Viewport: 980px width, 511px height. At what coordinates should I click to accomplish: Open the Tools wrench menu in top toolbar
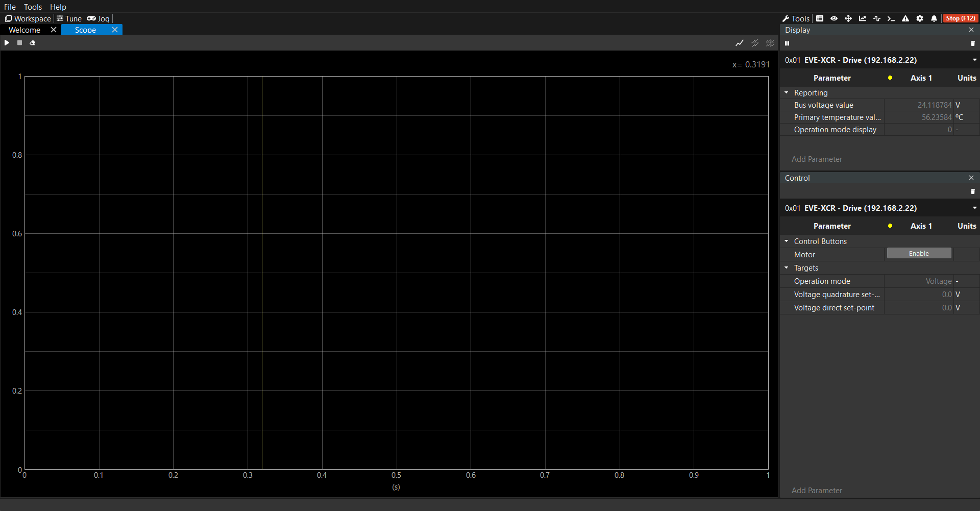(x=796, y=18)
